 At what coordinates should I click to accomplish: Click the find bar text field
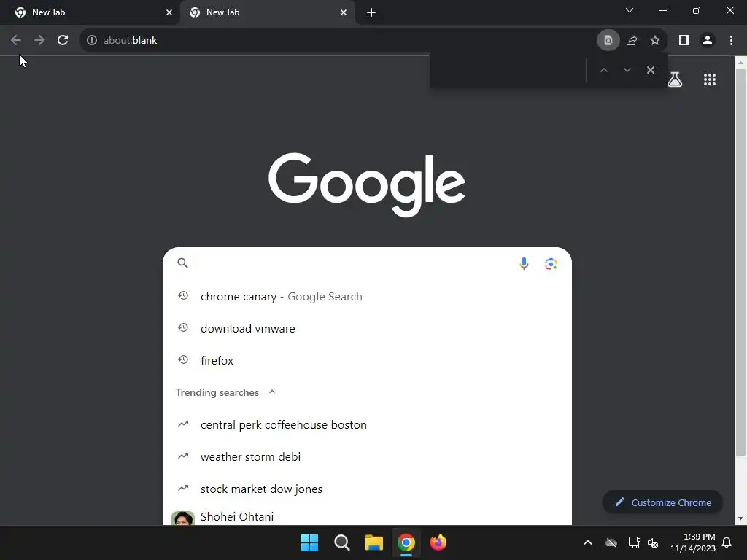click(508, 70)
